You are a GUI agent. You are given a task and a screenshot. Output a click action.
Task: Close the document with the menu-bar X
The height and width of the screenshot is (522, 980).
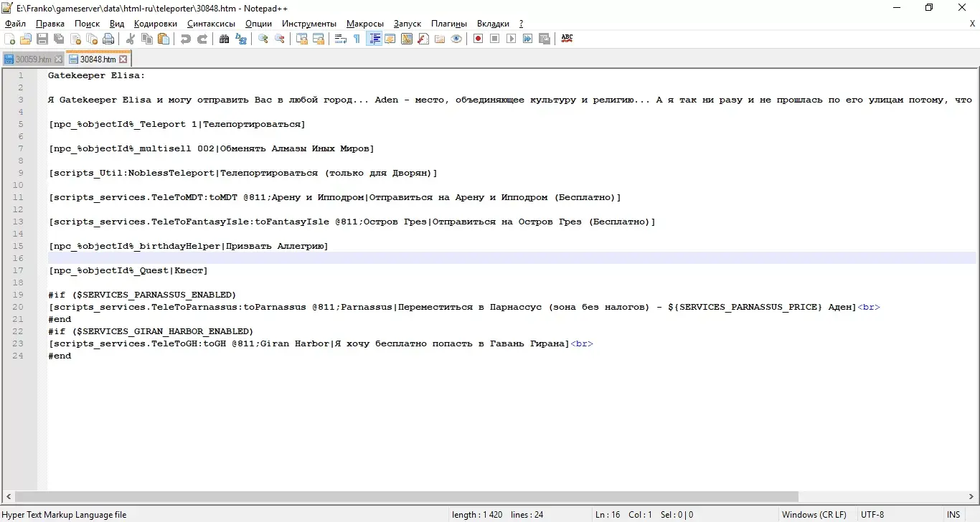(x=972, y=24)
